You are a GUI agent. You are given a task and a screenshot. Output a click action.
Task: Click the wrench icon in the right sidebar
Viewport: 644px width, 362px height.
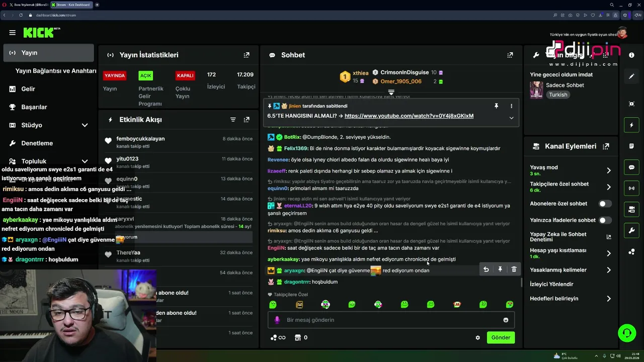click(x=631, y=230)
